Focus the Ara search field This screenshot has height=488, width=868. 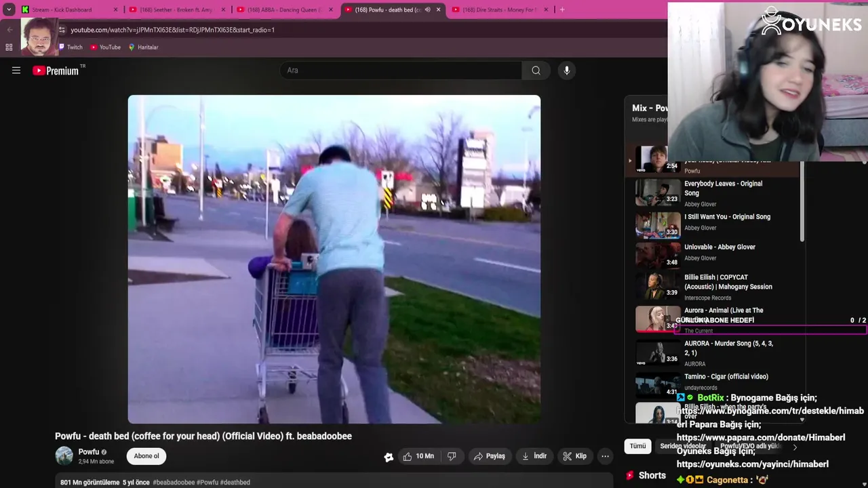[x=401, y=70]
